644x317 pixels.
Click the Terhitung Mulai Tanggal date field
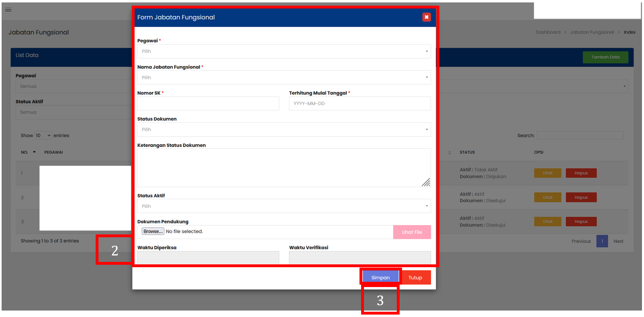[359, 104]
